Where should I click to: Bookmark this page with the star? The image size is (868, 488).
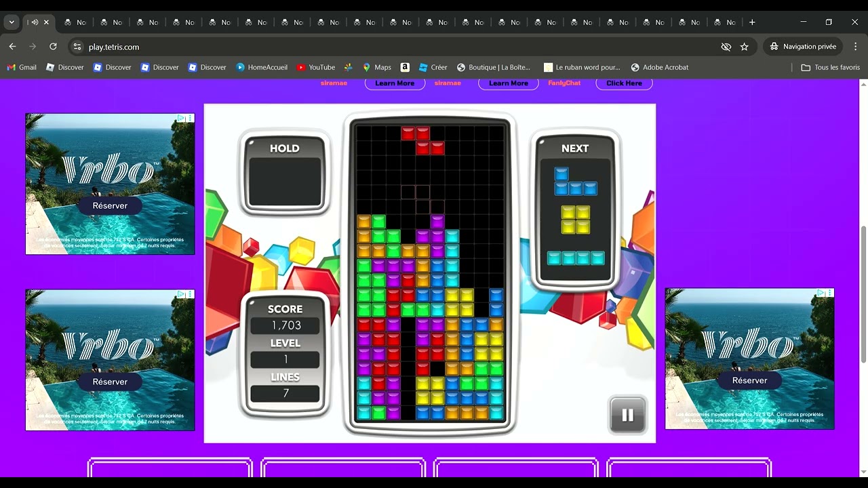[x=745, y=47]
